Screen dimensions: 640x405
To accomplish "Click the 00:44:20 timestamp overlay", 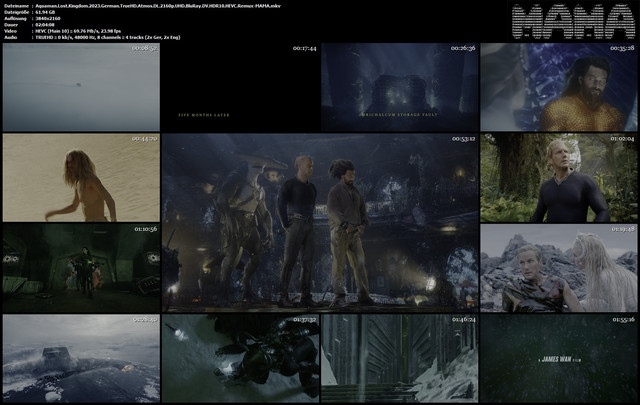I will tap(144, 139).
